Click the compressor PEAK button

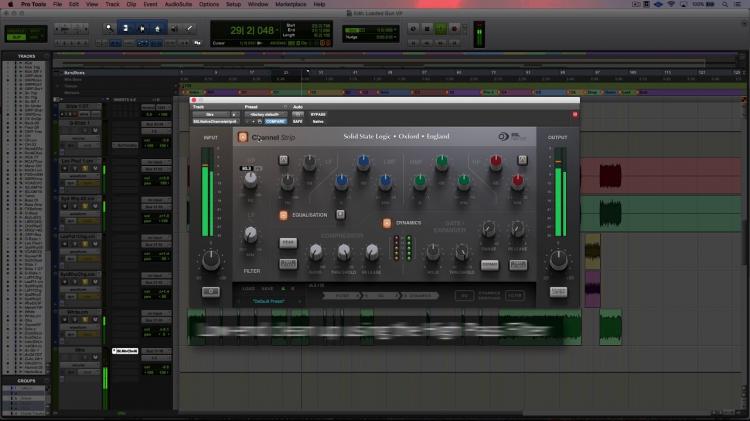288,242
